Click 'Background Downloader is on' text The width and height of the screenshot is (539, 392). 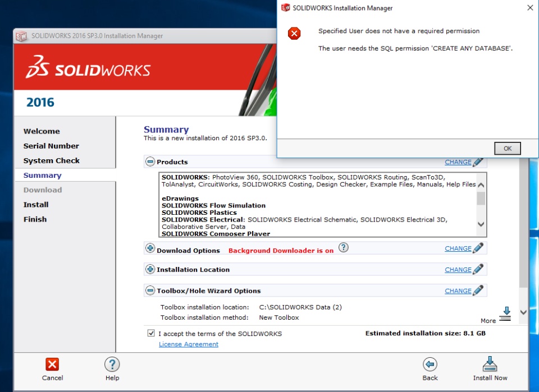281,251
